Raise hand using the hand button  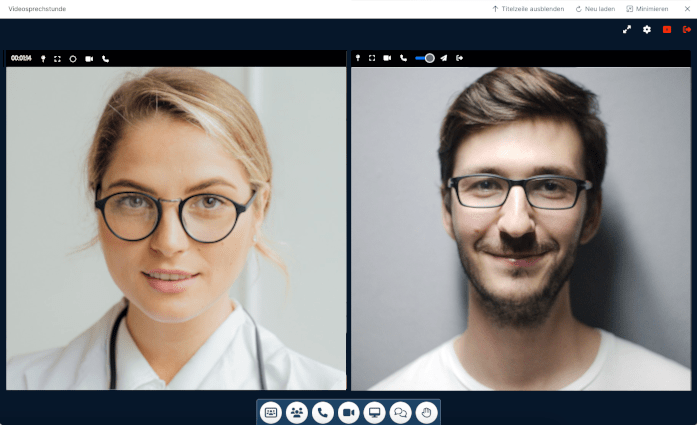[x=426, y=413]
